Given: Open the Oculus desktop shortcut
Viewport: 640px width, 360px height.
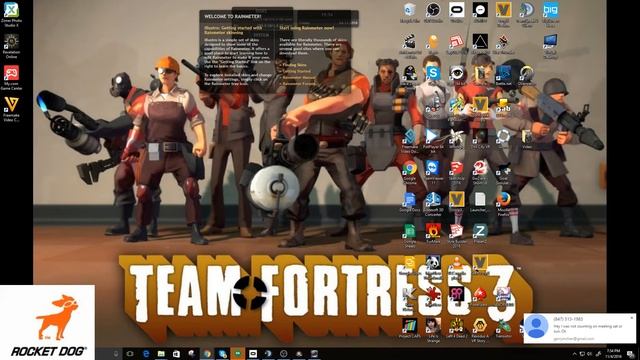Looking at the screenshot, I should (456, 13).
